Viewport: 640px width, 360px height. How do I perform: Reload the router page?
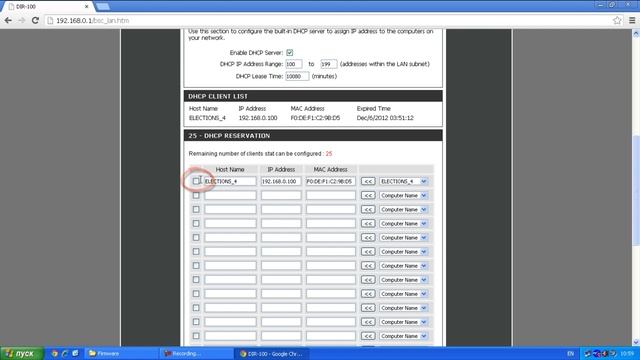click(35, 20)
